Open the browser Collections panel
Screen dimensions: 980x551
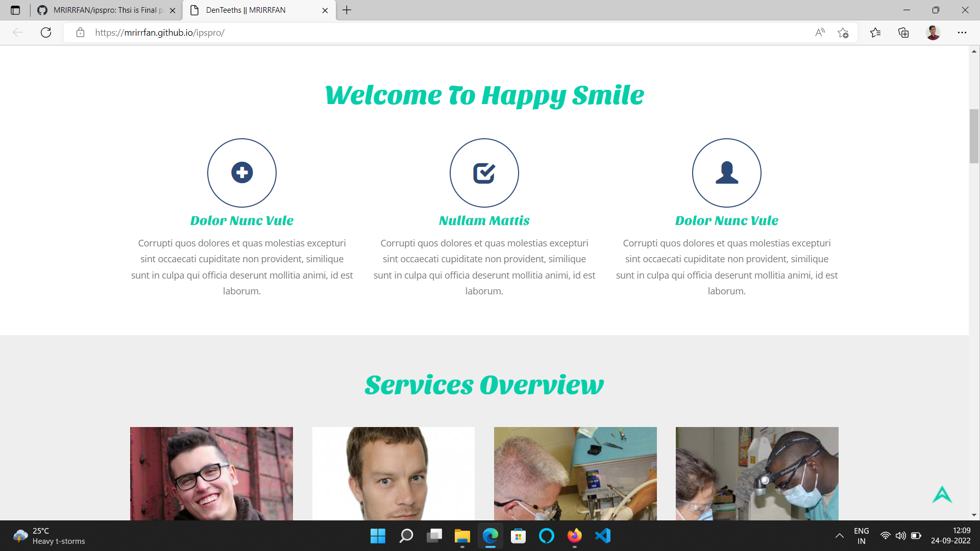pyautogui.click(x=903, y=33)
